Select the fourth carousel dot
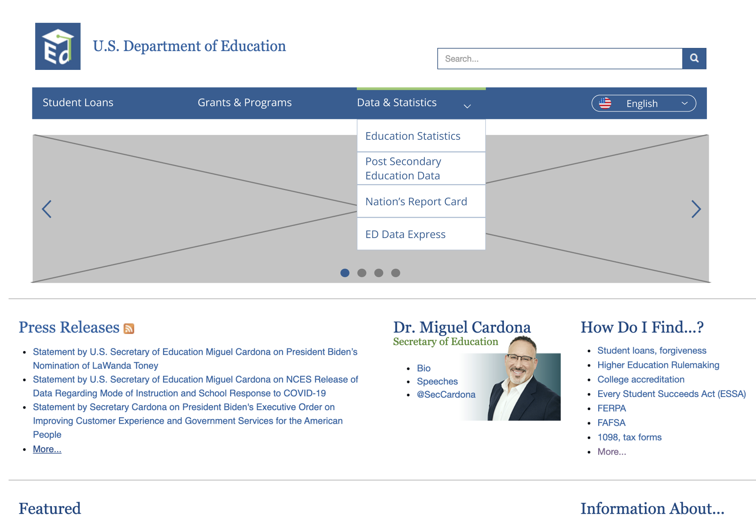756x532 pixels. pyautogui.click(x=396, y=273)
